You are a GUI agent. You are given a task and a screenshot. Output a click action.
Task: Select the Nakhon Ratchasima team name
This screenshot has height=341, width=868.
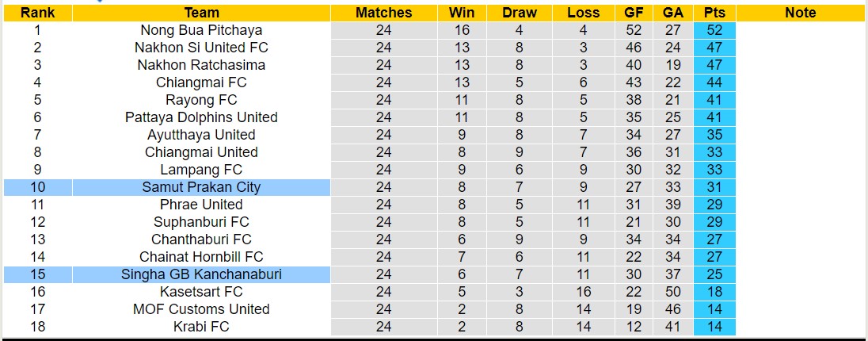tap(201, 65)
